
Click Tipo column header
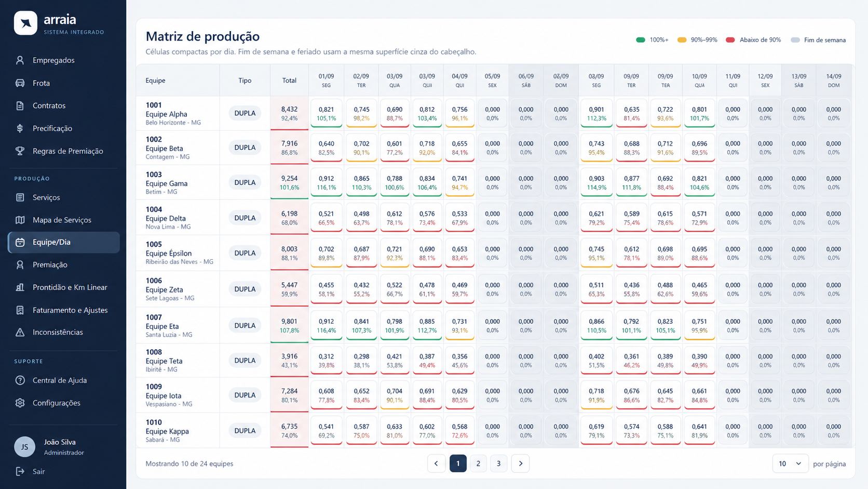[x=245, y=81]
